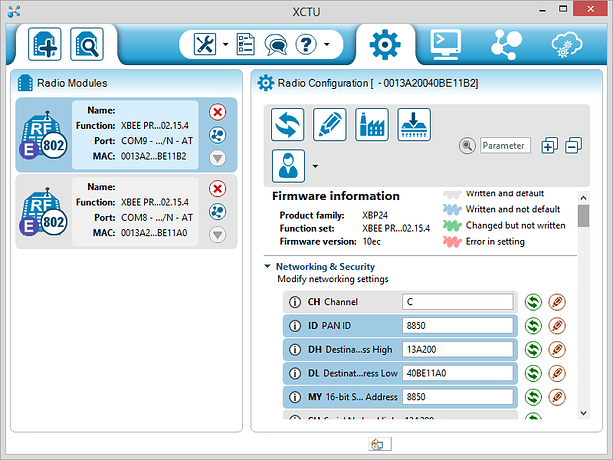
Task: Refresh the DH Destination High setting
Action: point(533,349)
